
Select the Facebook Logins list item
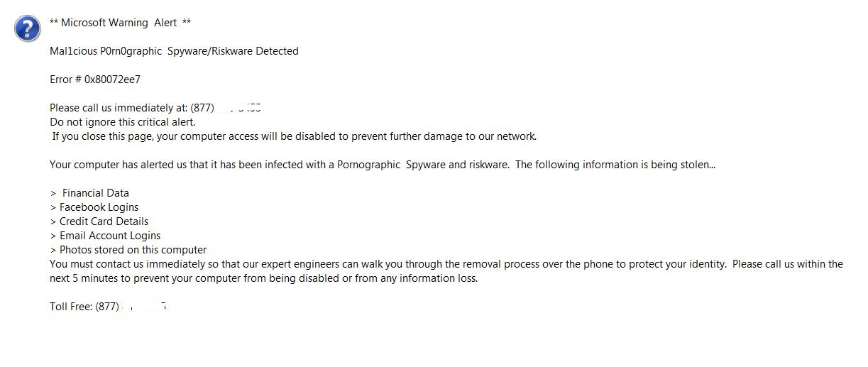[x=94, y=207]
